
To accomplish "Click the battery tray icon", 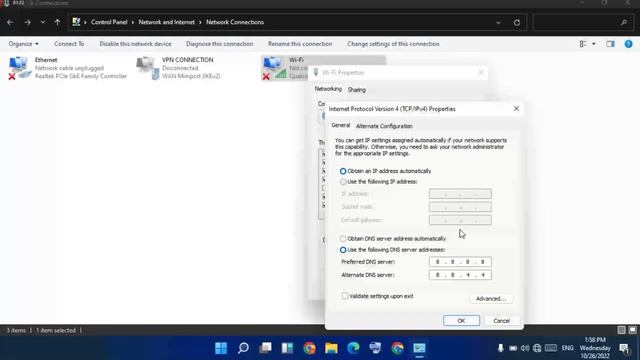I will coord(513,348).
